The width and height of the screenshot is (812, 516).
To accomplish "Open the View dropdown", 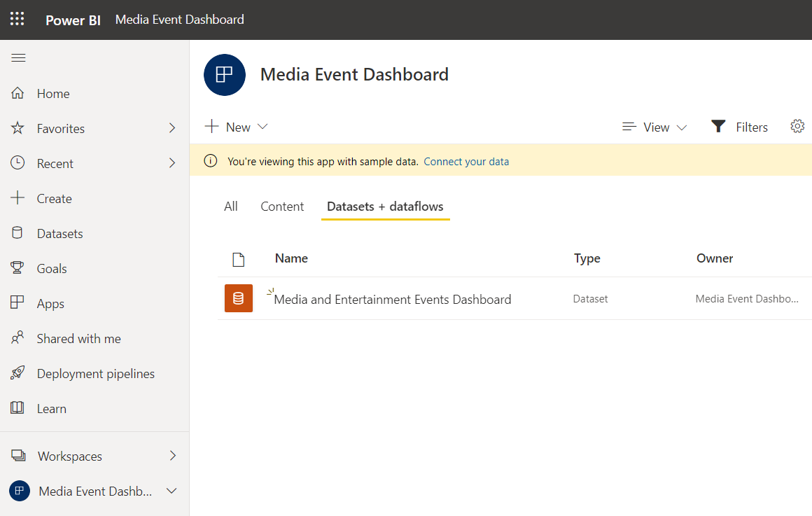I will (x=655, y=127).
